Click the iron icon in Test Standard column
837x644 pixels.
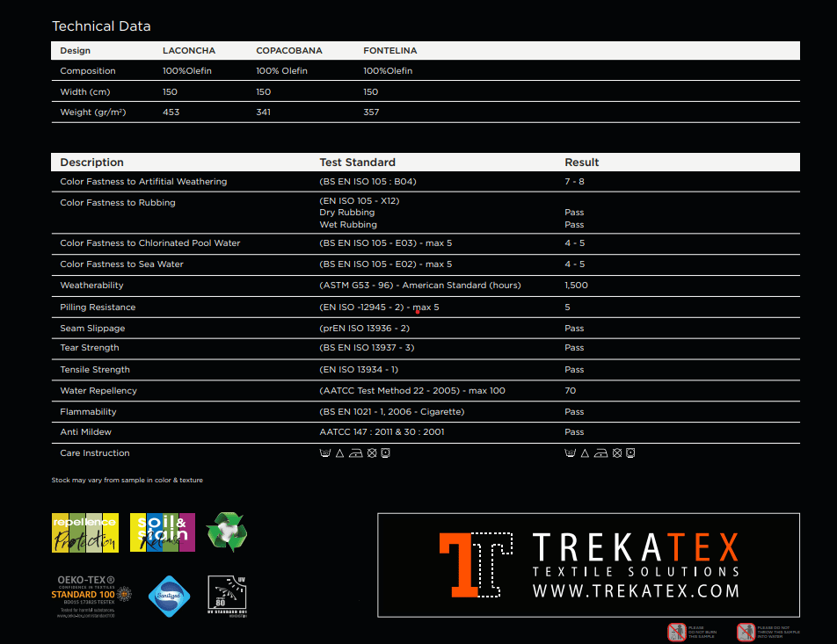tap(355, 453)
